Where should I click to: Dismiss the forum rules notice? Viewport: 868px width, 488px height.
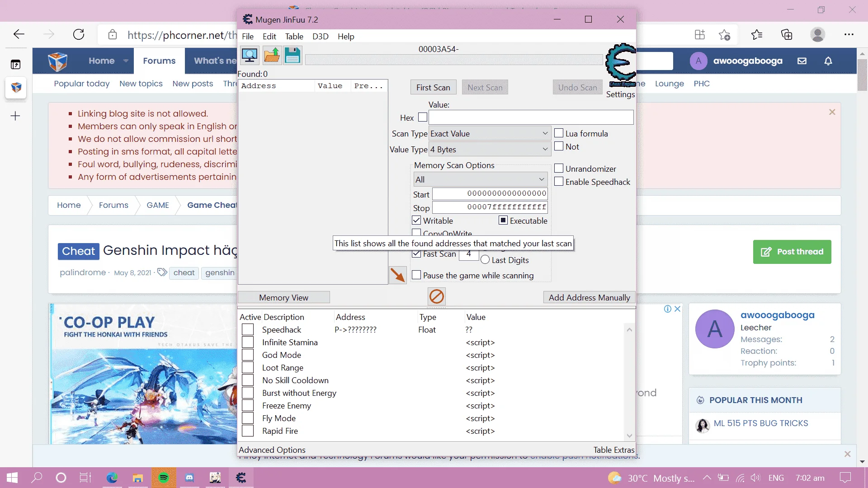[x=832, y=112]
